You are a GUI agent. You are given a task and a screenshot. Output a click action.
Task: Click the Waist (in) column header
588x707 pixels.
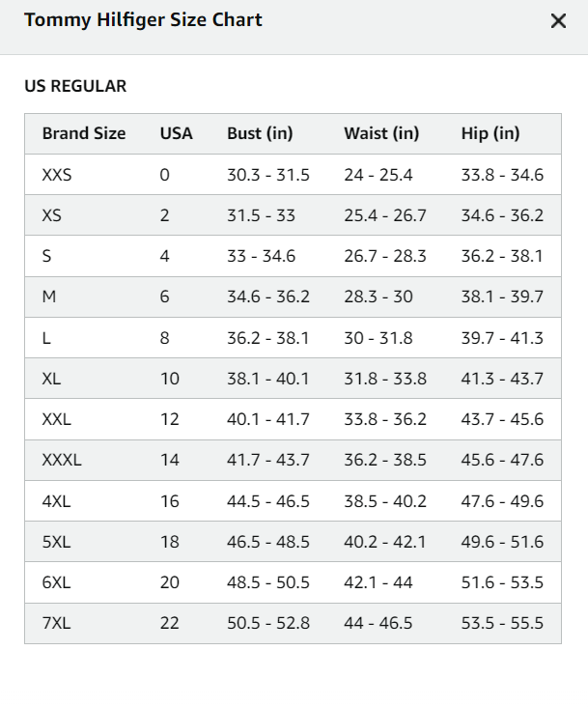tap(381, 133)
